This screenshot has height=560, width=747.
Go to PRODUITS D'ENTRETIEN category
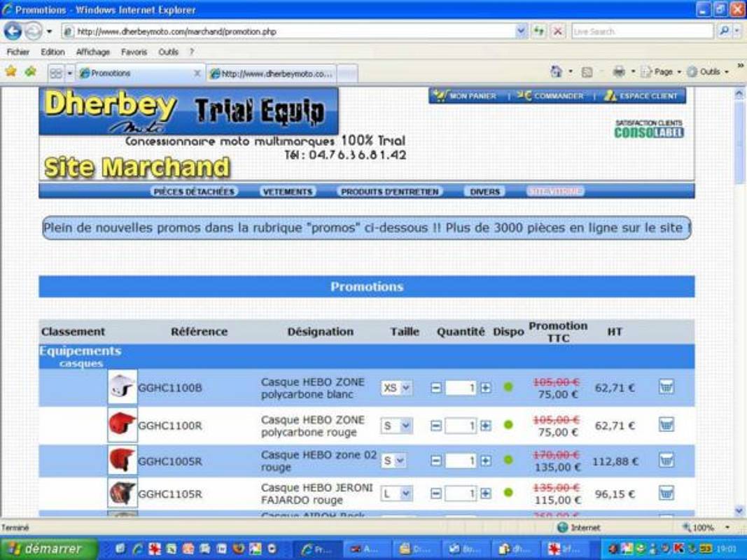(390, 191)
